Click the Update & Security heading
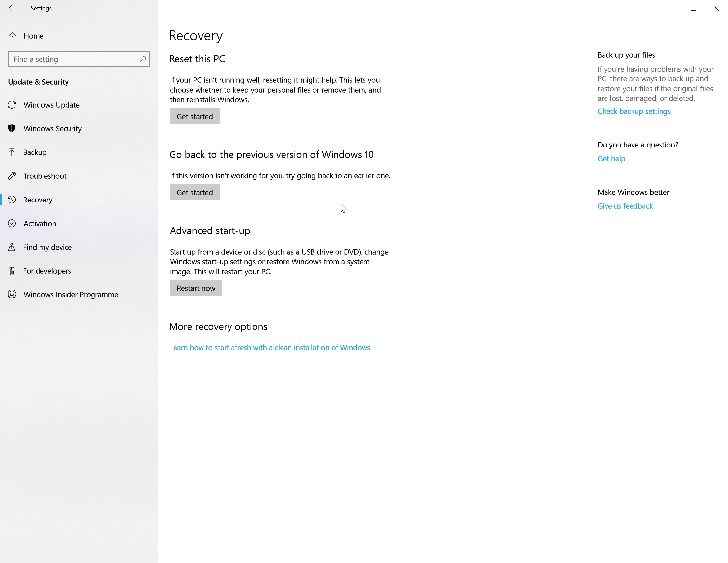Viewport: 728px width, 563px height. (x=38, y=82)
